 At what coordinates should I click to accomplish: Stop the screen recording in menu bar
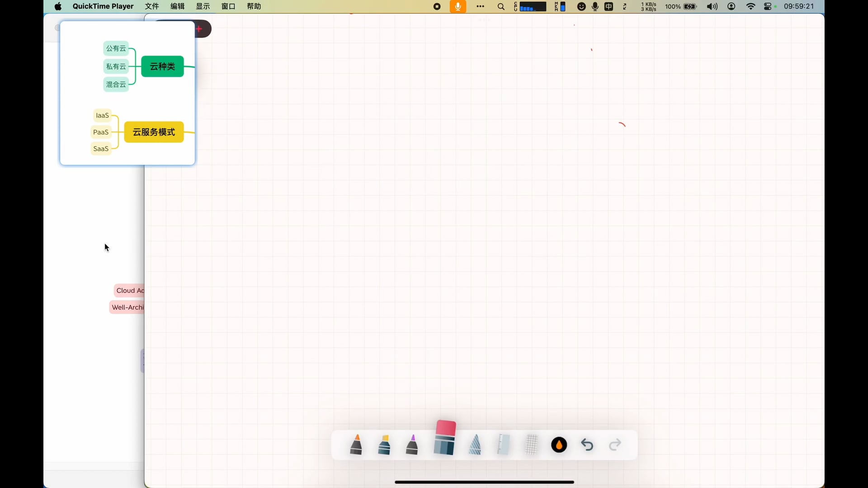tap(437, 6)
